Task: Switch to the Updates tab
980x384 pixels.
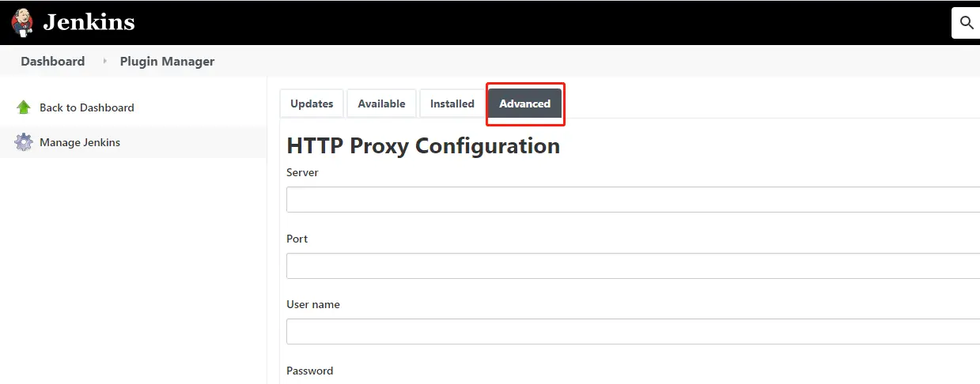Action: pos(312,104)
